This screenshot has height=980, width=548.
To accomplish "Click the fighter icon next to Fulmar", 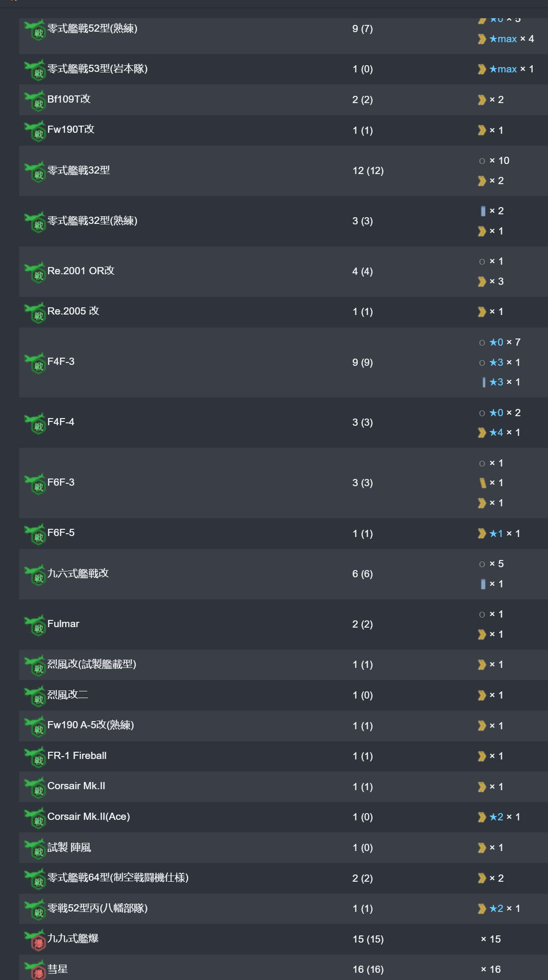I will pos(35,625).
